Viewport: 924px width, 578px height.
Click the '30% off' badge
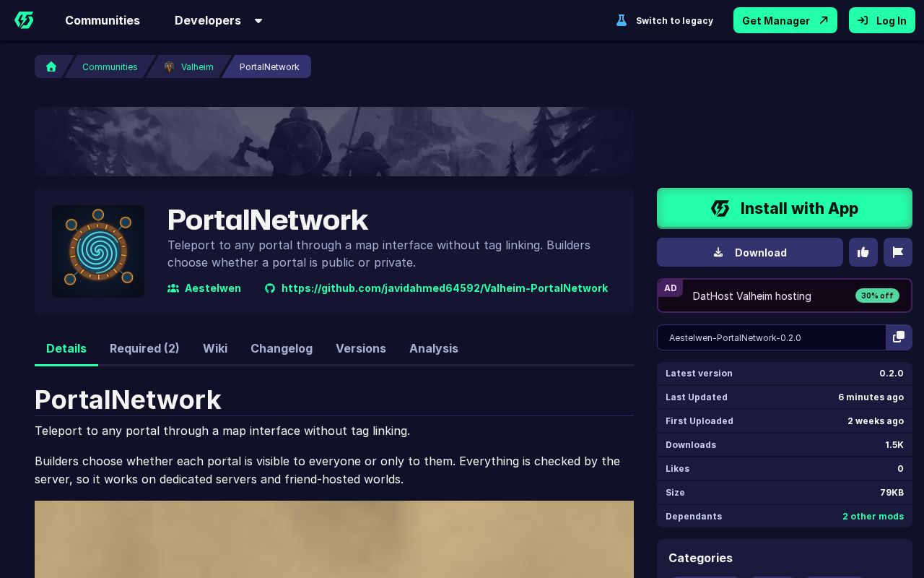point(877,296)
